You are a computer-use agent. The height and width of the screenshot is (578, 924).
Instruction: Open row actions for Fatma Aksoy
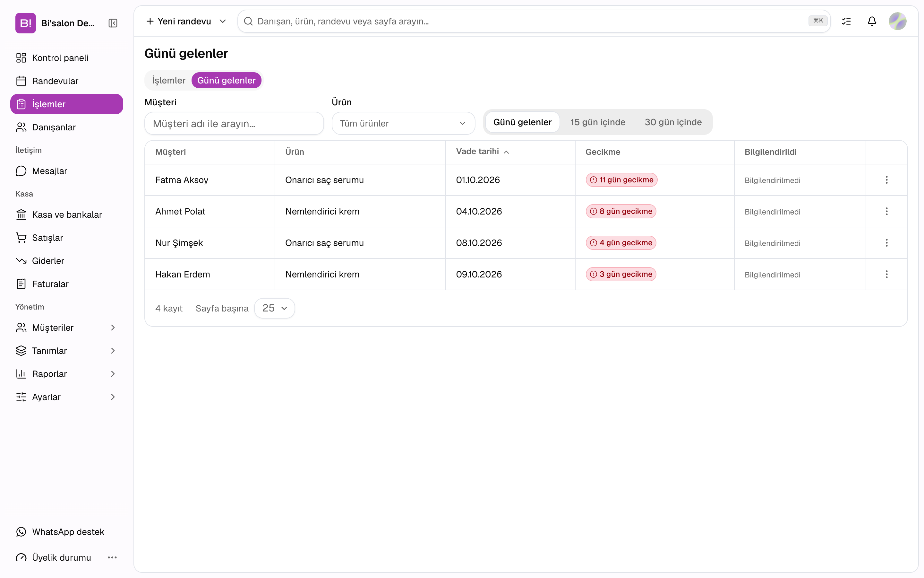point(886,180)
